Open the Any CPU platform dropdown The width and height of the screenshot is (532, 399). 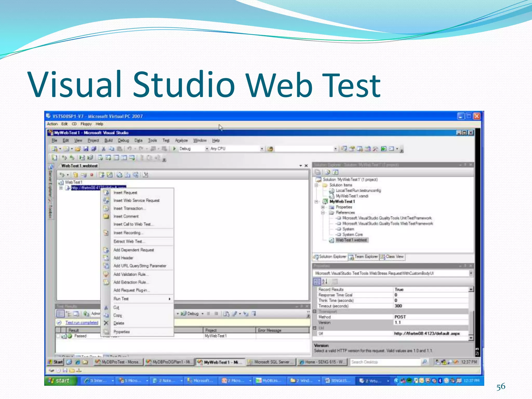[262, 149]
